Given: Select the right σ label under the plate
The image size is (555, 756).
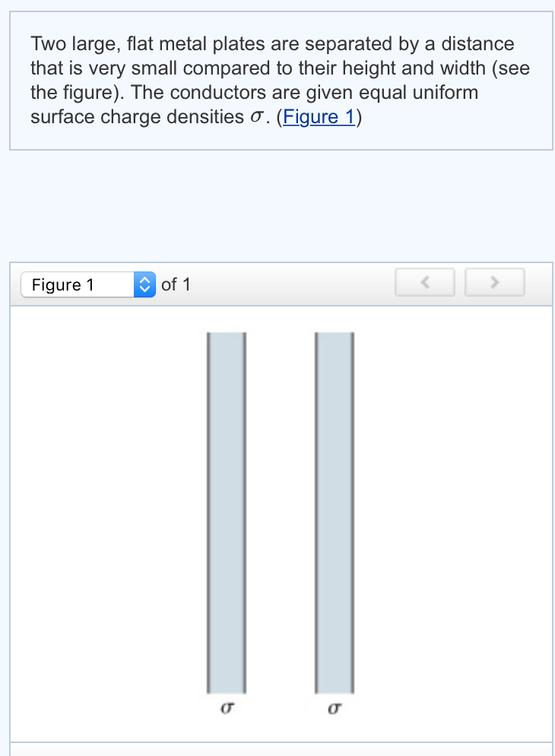Looking at the screenshot, I should tap(335, 707).
